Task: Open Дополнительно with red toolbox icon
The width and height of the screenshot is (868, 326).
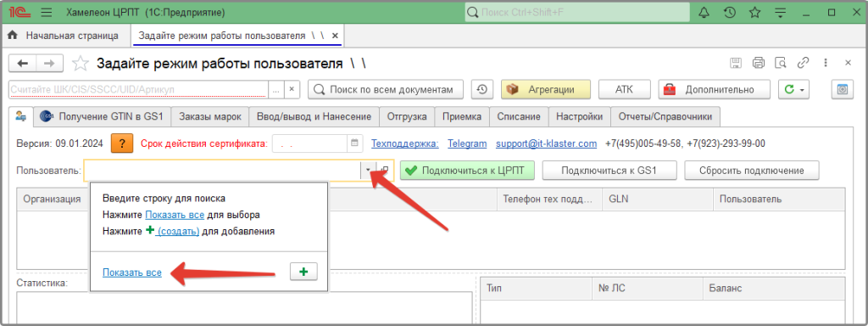Action: pos(714,89)
